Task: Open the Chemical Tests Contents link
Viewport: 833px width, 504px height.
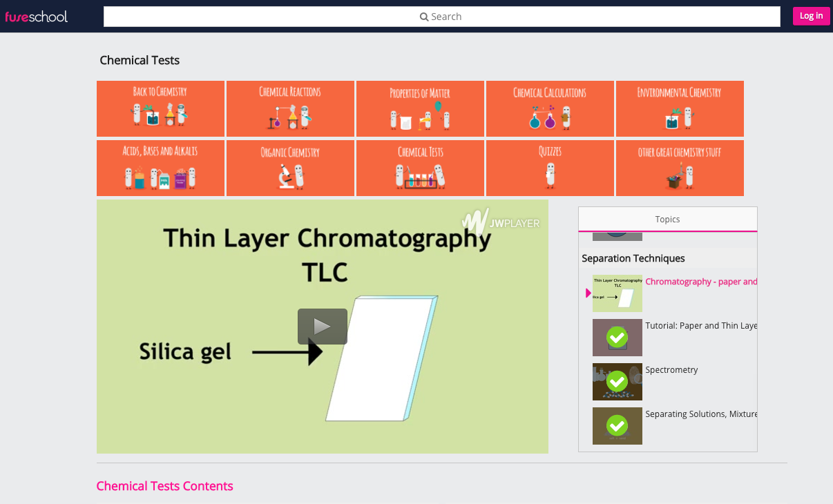Action: [x=164, y=486]
